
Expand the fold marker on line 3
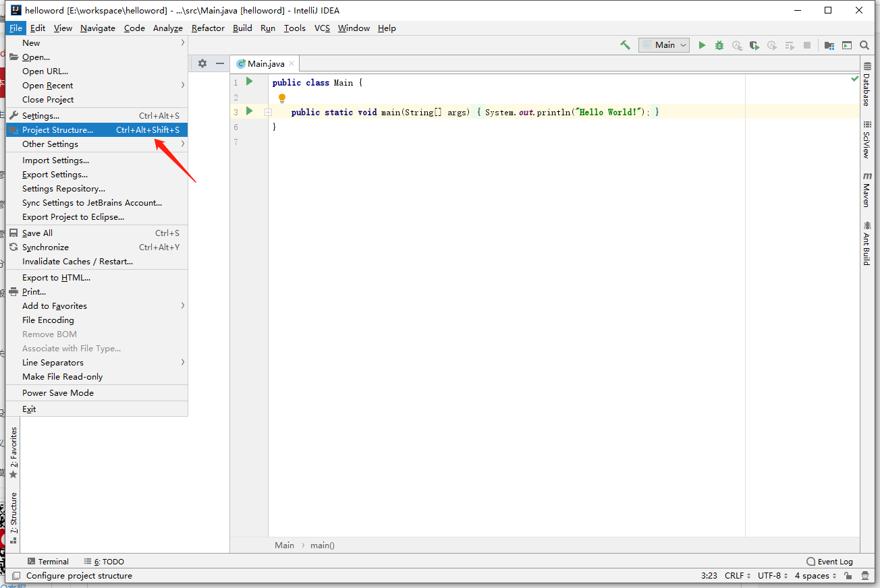[268, 112]
